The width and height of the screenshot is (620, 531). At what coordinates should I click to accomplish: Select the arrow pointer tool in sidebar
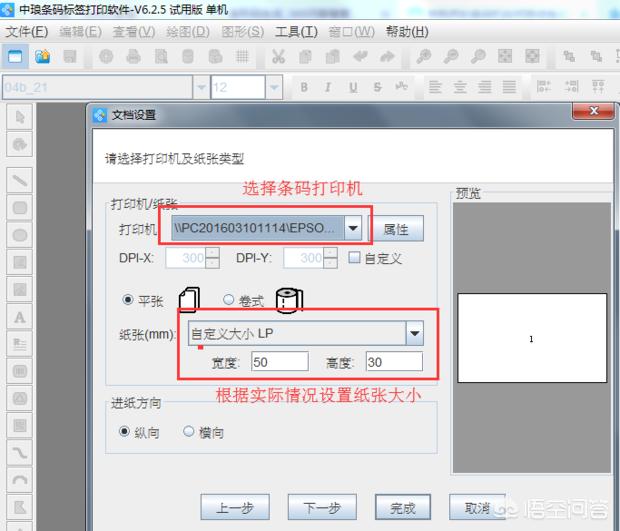coord(20,117)
